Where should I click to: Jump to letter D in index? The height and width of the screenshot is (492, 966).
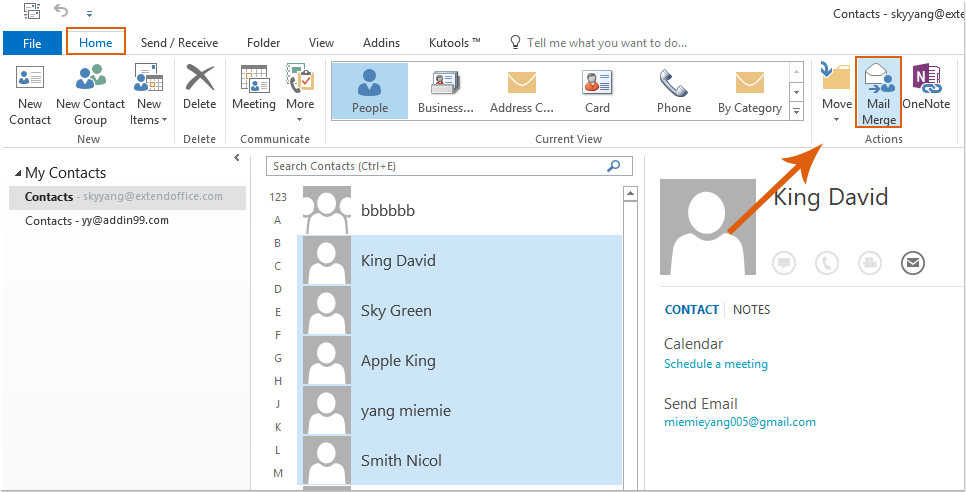(x=278, y=289)
